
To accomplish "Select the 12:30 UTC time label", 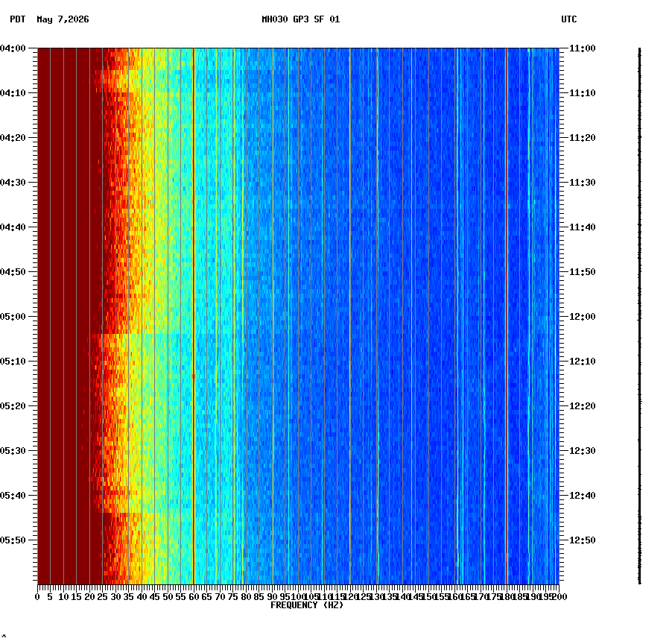I will pyautogui.click(x=583, y=451).
